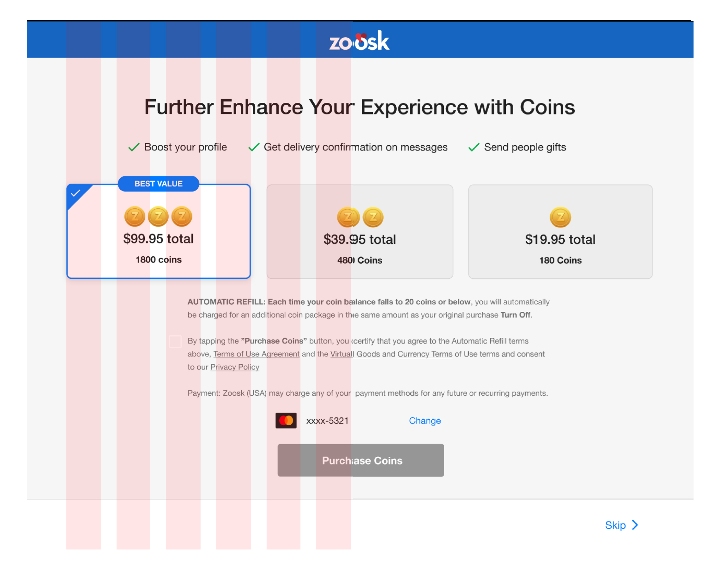
Task: Click Change to switch payment method
Action: tap(424, 421)
